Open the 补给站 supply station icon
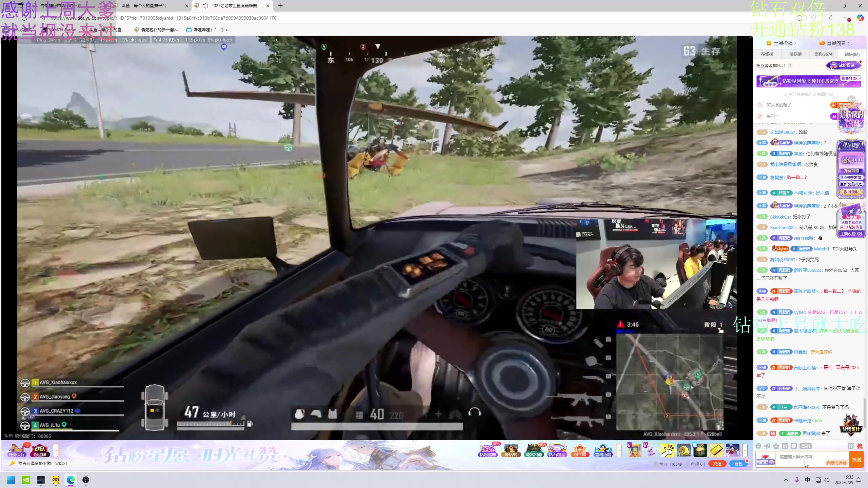 511,450
